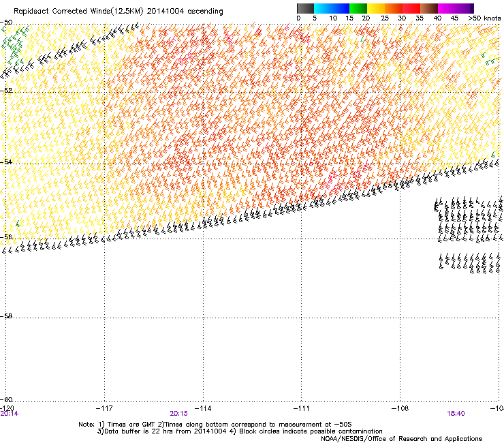Click the latitude label '-54'

pyautogui.click(x=6, y=162)
